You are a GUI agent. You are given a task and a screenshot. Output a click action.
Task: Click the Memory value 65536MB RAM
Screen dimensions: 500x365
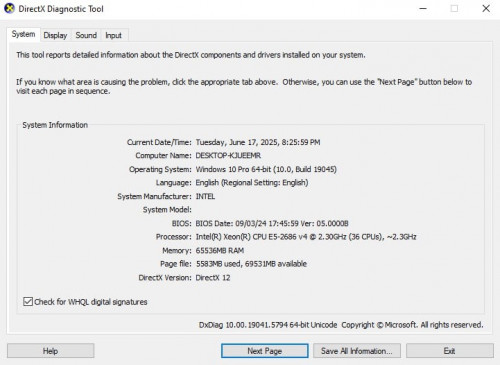220,251
